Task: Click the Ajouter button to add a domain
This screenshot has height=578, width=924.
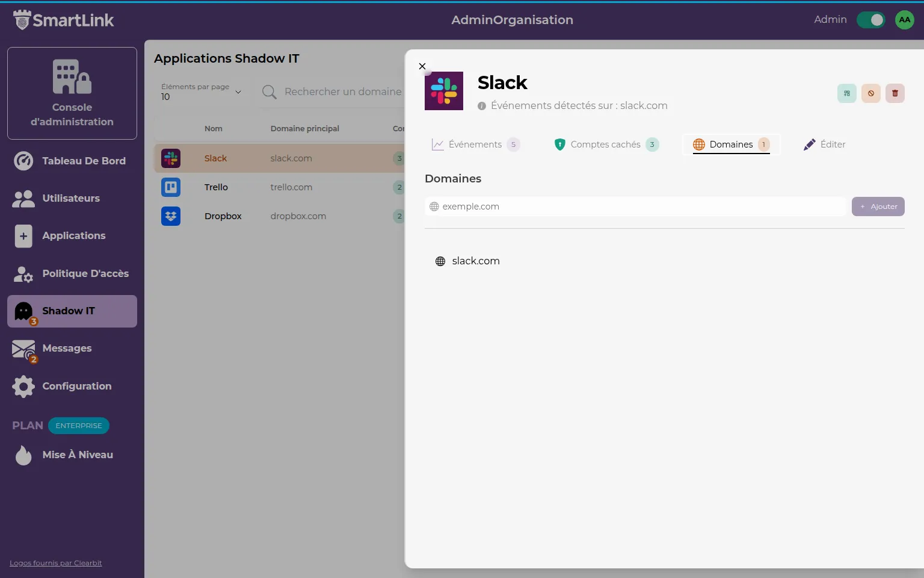Action: (878, 206)
